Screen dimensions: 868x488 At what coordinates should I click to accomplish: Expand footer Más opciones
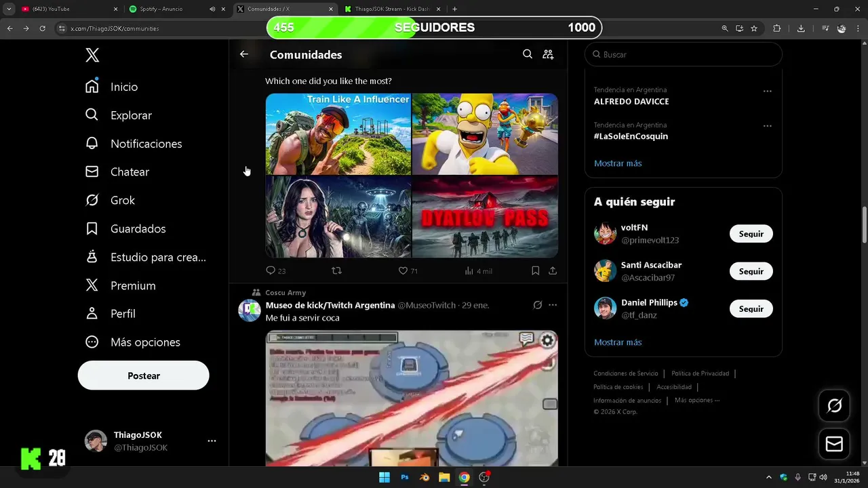coord(697,401)
